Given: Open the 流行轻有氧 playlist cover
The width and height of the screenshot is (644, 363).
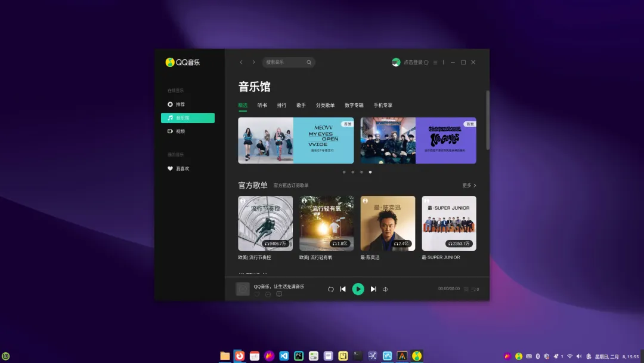Looking at the screenshot, I should tap(327, 223).
